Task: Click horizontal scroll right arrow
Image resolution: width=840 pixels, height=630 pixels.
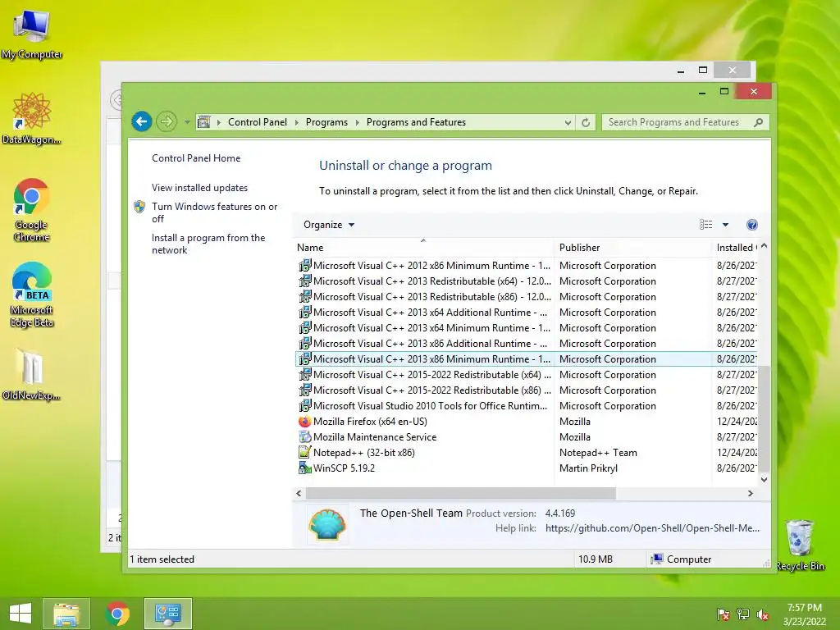Action: [751, 493]
